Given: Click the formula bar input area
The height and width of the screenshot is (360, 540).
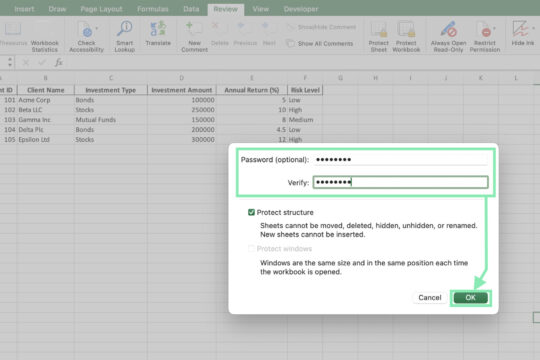Looking at the screenshot, I should click(x=303, y=62).
